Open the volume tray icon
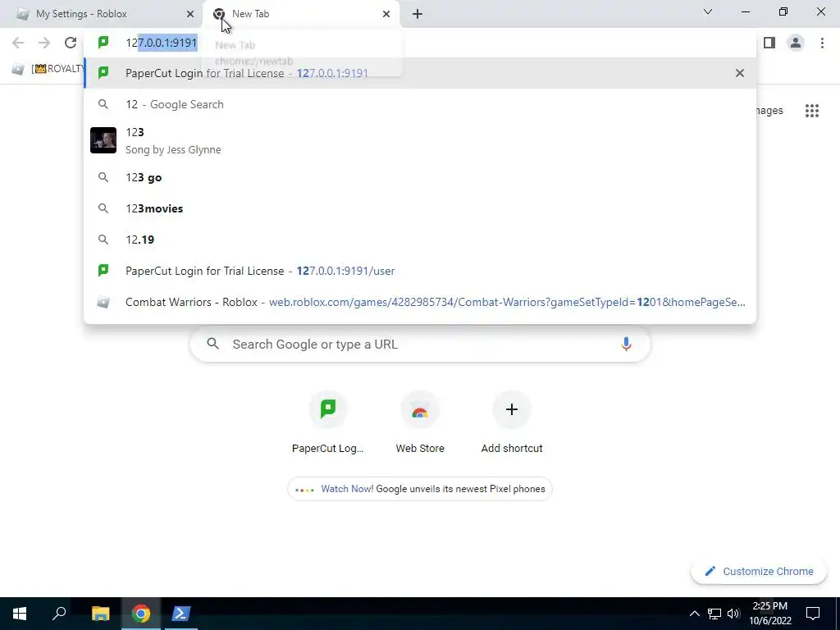This screenshot has width=840, height=630. click(733, 614)
